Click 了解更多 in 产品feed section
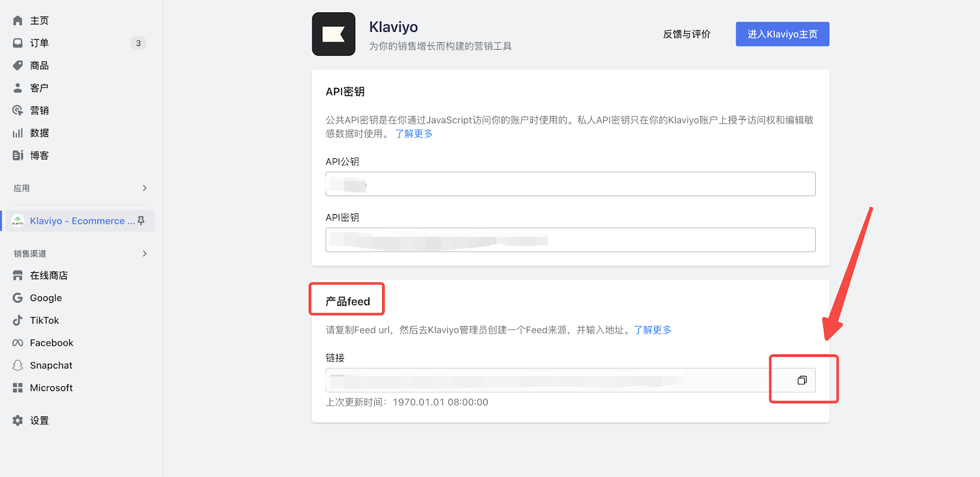The width and height of the screenshot is (980, 477). point(653,330)
